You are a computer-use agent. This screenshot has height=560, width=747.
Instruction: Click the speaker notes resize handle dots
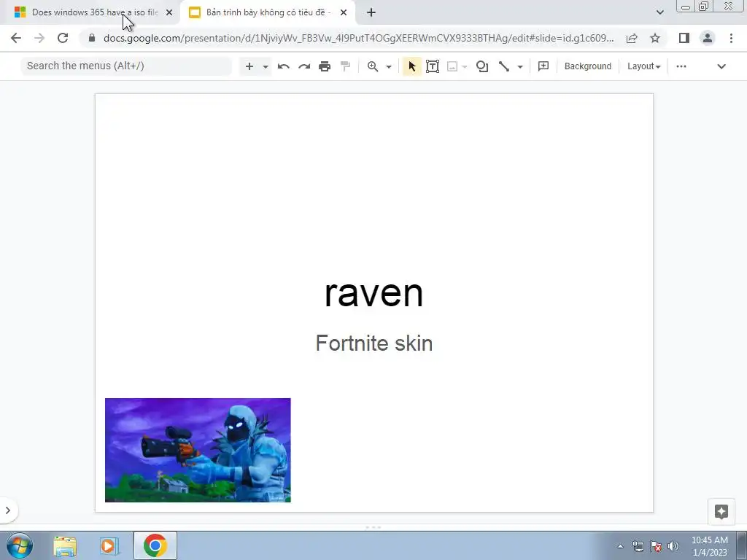coord(373,527)
